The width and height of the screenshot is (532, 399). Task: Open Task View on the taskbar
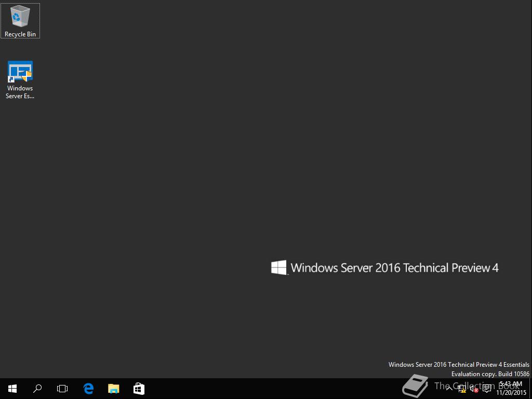tap(62, 389)
